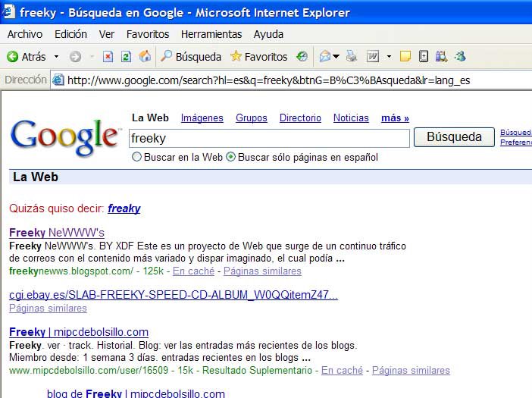532x398 pixels.
Task: Select the Buscar en la Web radio button
Action: click(x=136, y=157)
